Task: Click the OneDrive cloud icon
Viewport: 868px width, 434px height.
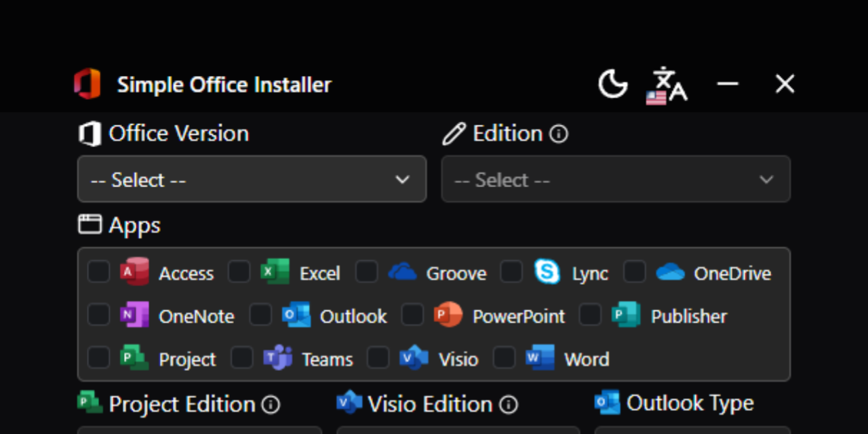Action: click(670, 272)
